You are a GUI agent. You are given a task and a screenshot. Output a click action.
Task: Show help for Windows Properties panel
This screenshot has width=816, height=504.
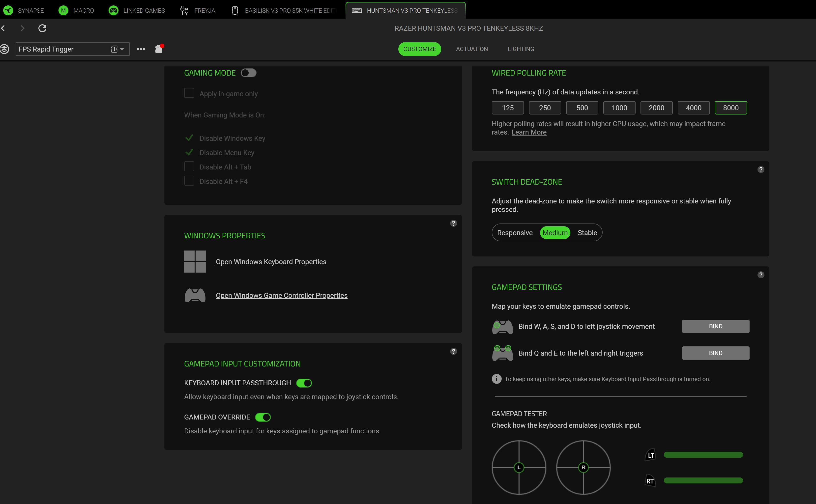453,223
